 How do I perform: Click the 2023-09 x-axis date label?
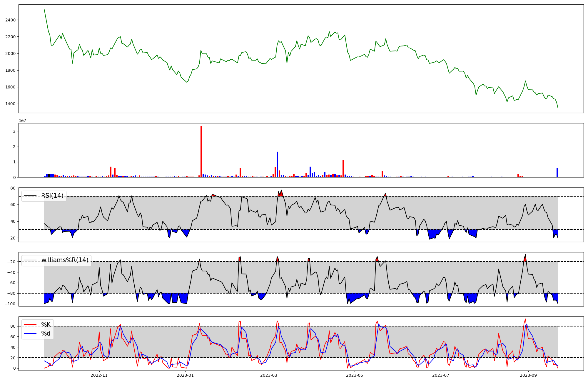[528, 375]
